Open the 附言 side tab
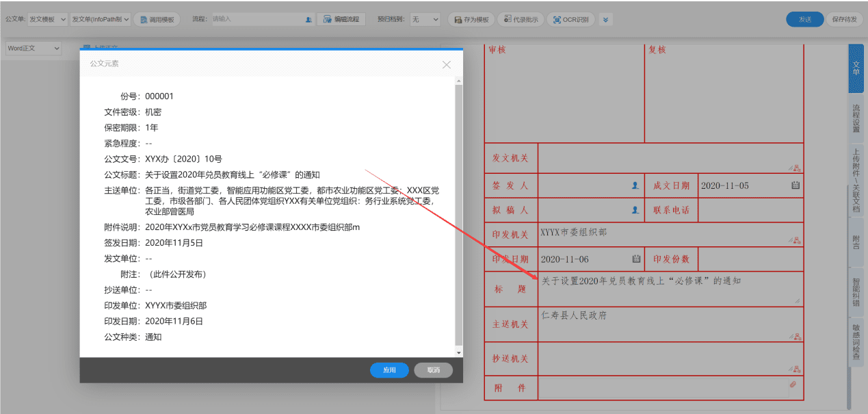The height and width of the screenshot is (414, 868). pyautogui.click(x=856, y=242)
